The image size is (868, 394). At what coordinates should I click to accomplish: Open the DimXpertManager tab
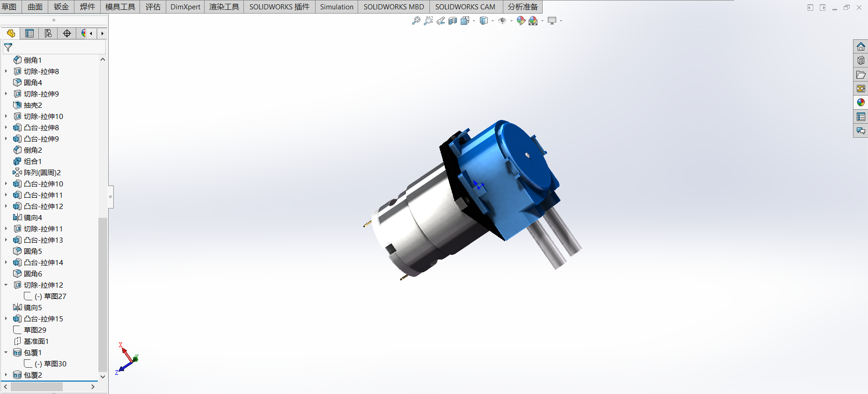[x=67, y=33]
